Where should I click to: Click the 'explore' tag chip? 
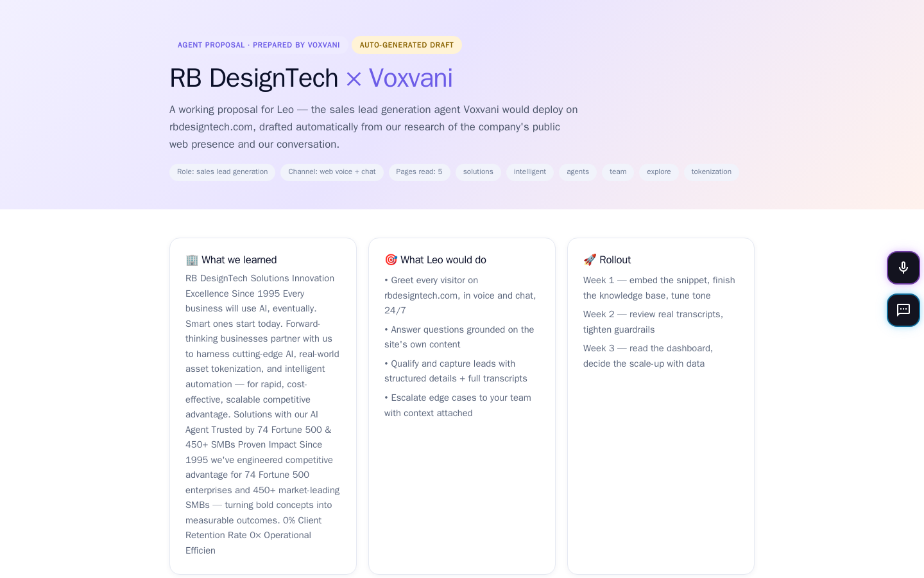659,172
